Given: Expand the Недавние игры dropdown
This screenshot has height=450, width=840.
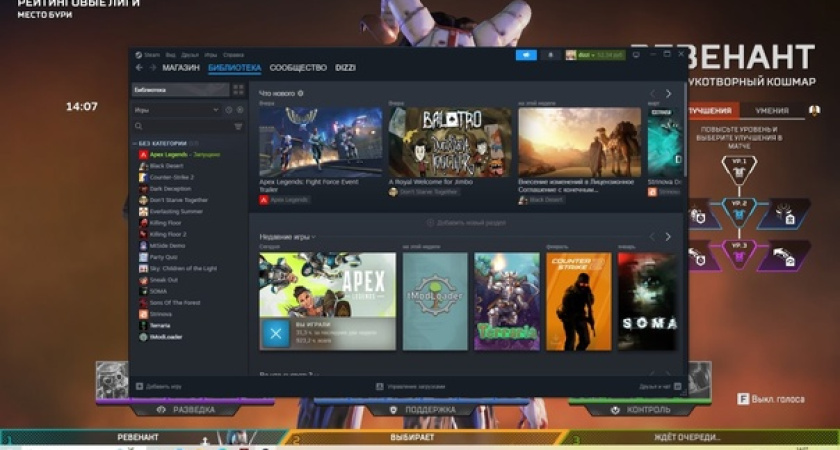Looking at the screenshot, I should pos(288,237).
